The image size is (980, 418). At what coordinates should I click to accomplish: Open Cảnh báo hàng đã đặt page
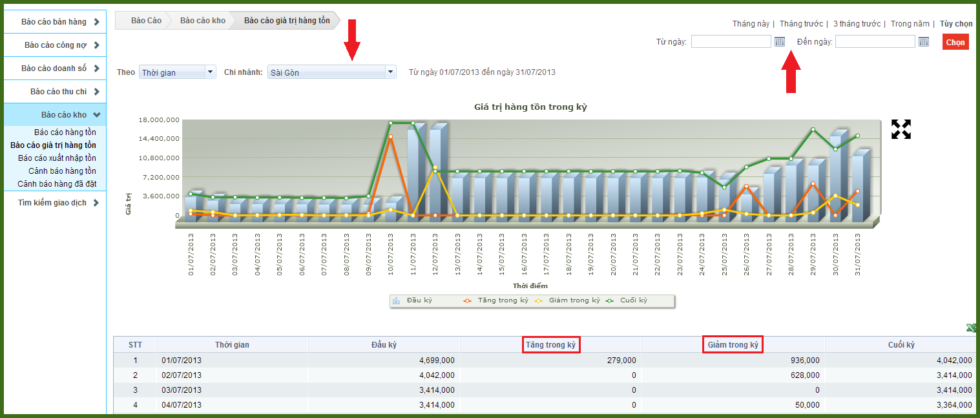pyautogui.click(x=57, y=184)
